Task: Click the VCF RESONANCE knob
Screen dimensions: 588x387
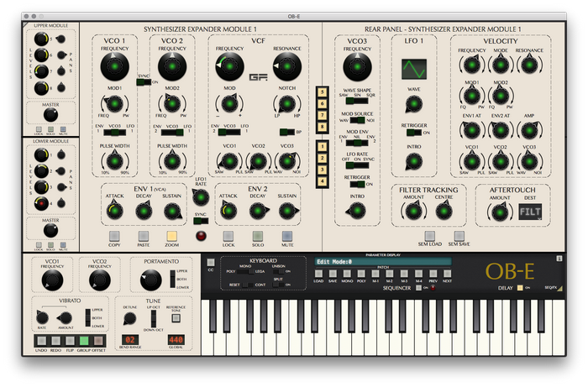Action: [287, 66]
